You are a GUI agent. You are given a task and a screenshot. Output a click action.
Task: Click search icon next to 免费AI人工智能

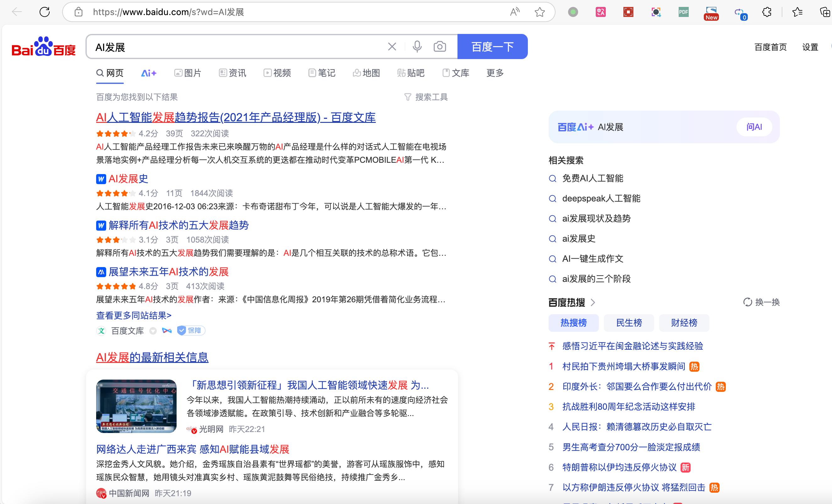pos(552,178)
